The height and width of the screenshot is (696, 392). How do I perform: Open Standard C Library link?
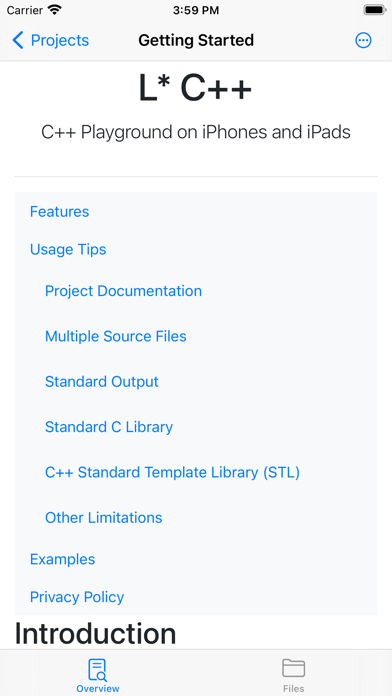tap(109, 427)
